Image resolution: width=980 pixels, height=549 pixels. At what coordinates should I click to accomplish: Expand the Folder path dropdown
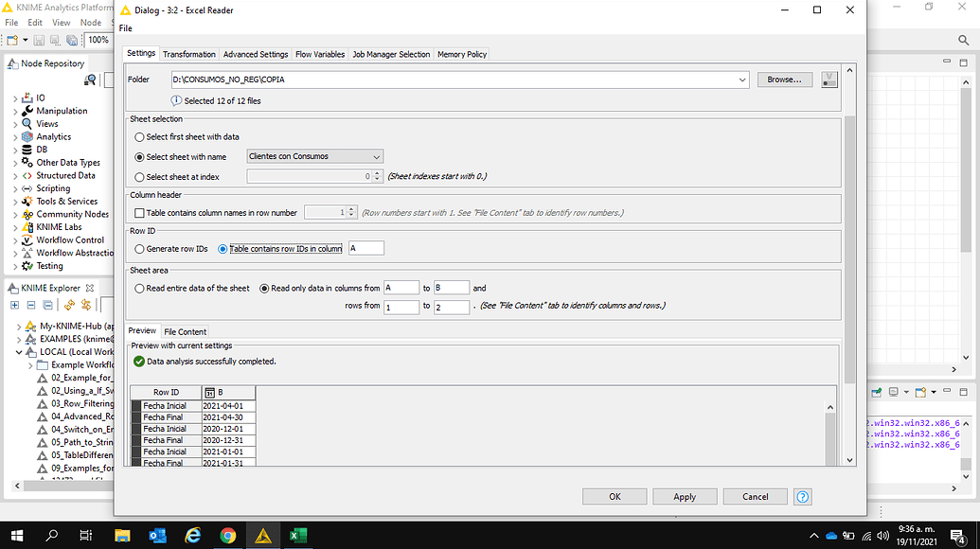tap(741, 80)
